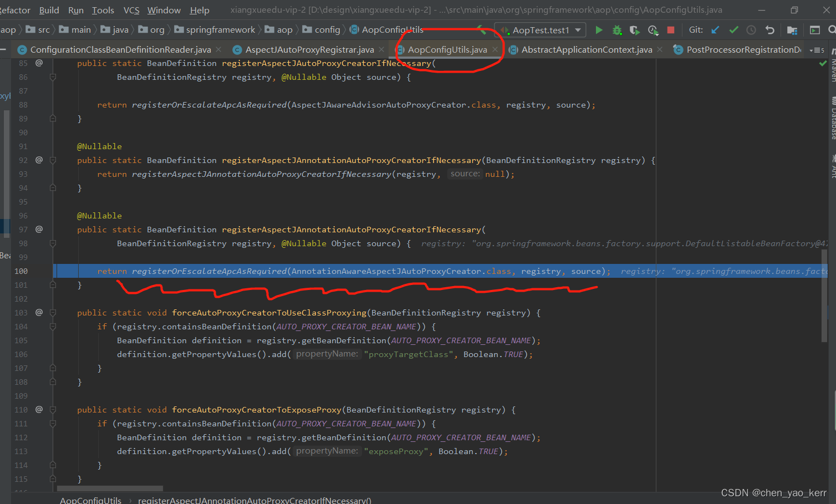Stop the running process with red square
Viewport: 836px width, 504px height.
point(671,30)
